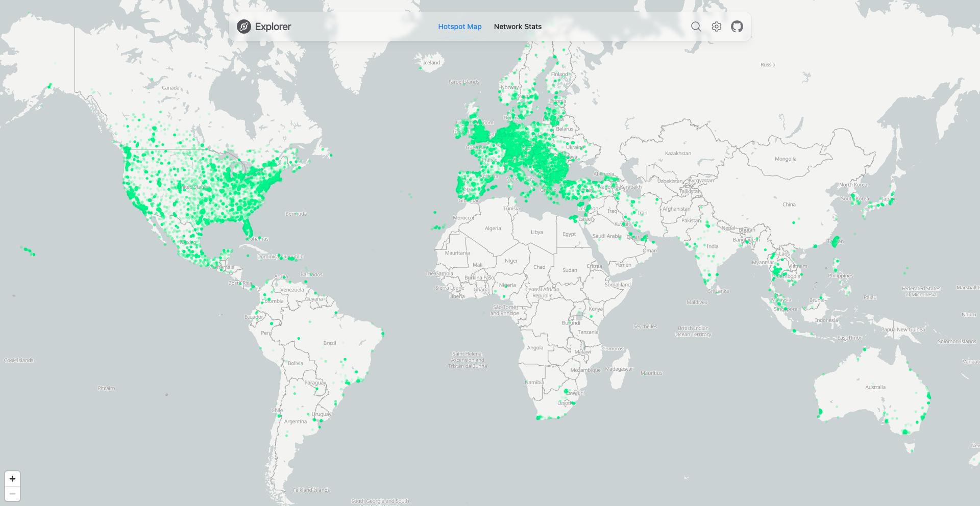Click the Madagascar map label

click(x=619, y=369)
